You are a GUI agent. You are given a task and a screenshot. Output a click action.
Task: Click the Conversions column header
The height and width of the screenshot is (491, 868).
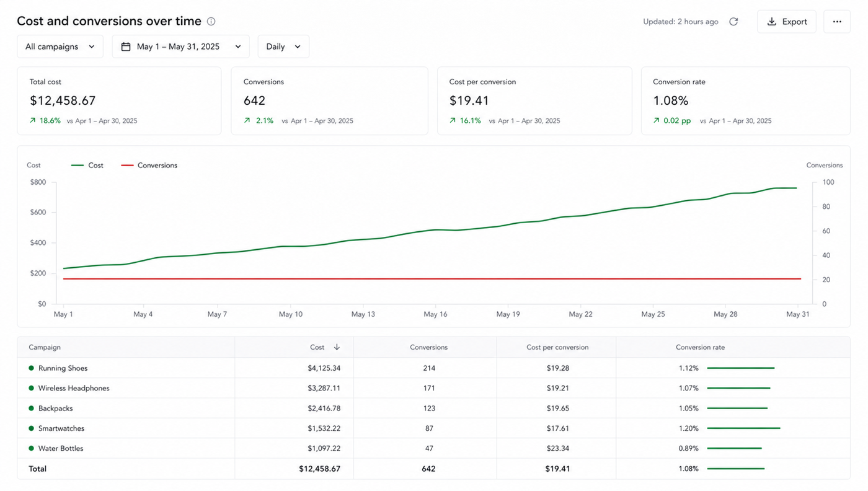428,347
